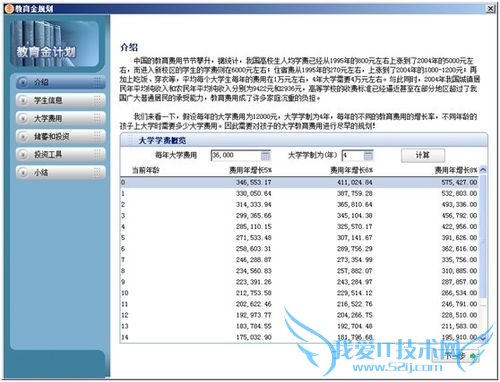The height and width of the screenshot is (382, 500).
Task: Select the row for age 10
Action: 299,293
